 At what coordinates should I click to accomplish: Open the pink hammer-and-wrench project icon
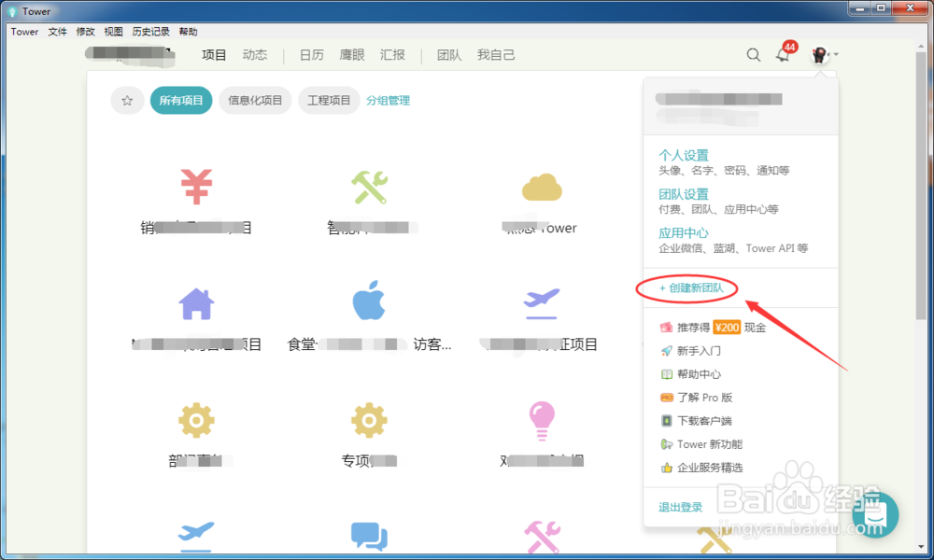click(542, 537)
